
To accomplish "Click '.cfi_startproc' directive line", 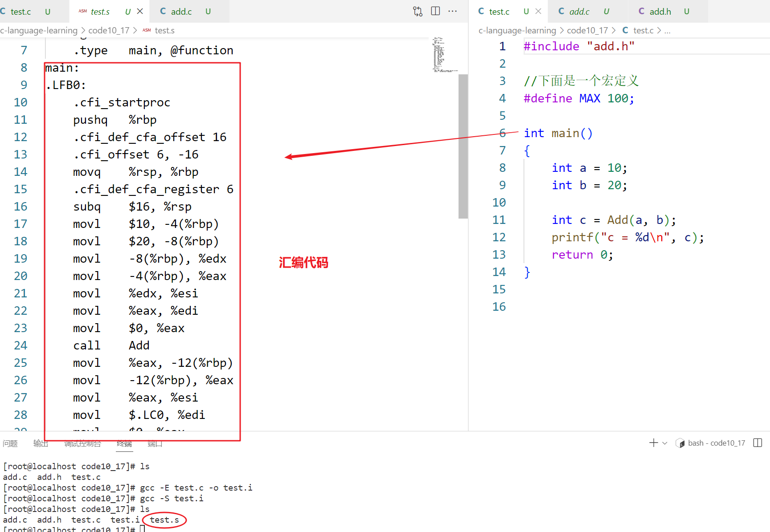I will tap(122, 102).
